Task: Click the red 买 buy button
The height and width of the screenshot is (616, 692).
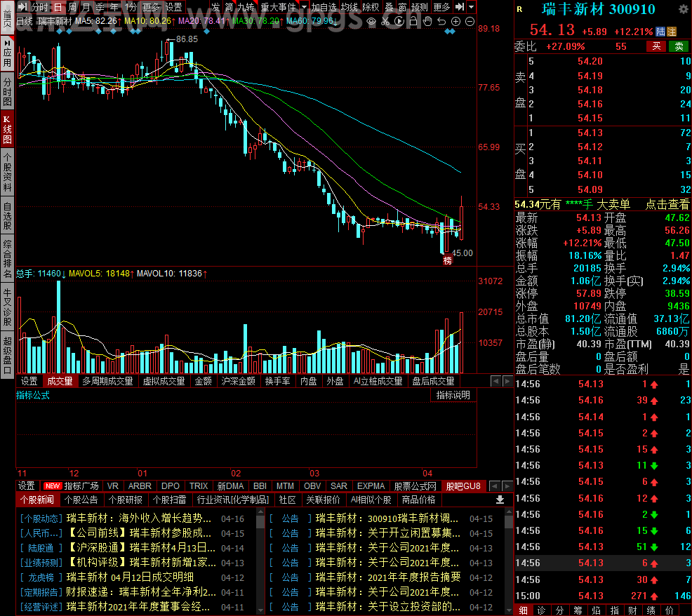Action: (x=656, y=46)
